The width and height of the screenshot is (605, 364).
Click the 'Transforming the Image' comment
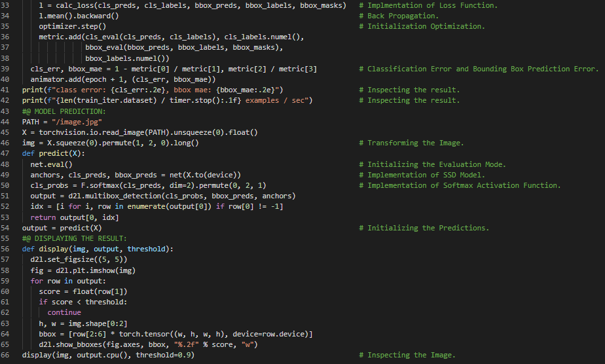click(x=416, y=143)
